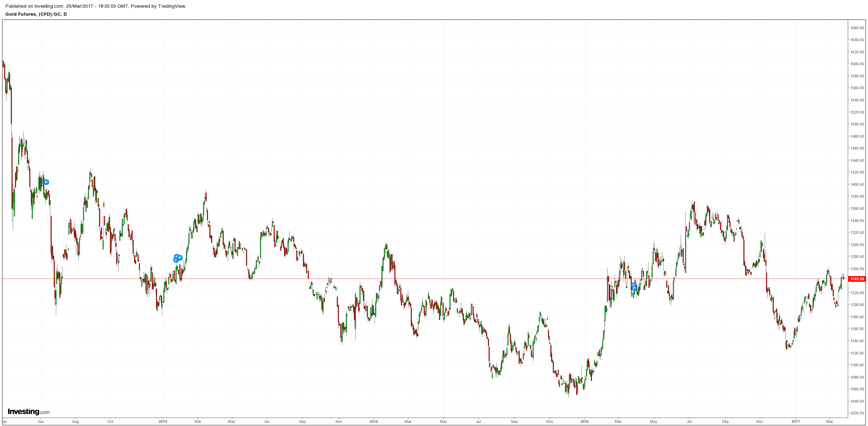Click the 1600.00 price axis label
This screenshot has width=868, height=426.
pyautogui.click(x=857, y=64)
